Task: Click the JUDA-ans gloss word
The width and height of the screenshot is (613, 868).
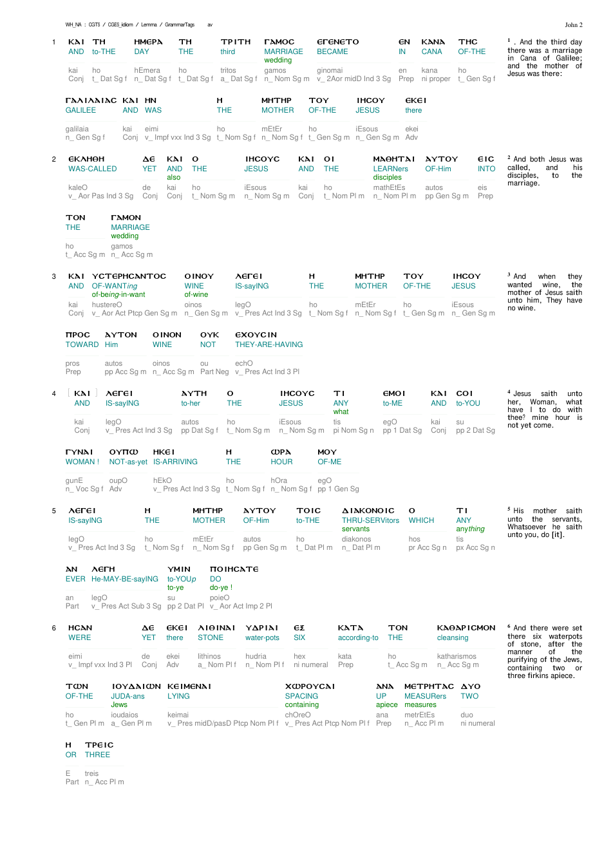Action: [127, 696]
